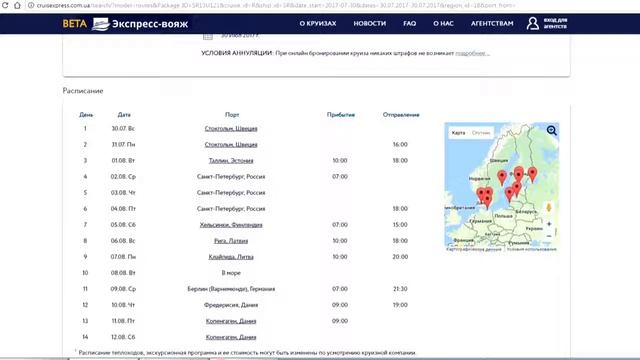The height and width of the screenshot is (360, 640).
Task: Select Фредерисия, Дания row text
Action: coord(231,305)
